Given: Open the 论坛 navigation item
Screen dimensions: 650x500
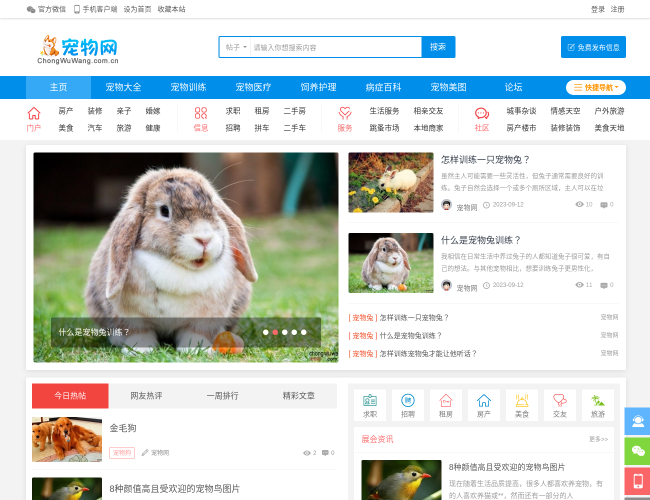Looking at the screenshot, I should [x=514, y=87].
